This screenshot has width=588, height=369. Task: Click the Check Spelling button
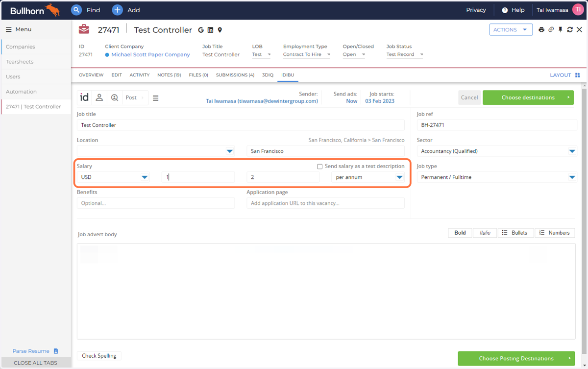click(99, 356)
